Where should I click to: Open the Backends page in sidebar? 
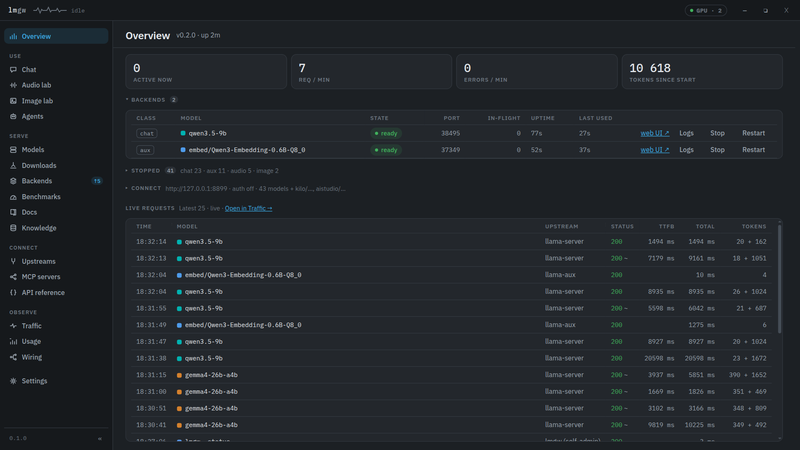[x=56, y=181]
